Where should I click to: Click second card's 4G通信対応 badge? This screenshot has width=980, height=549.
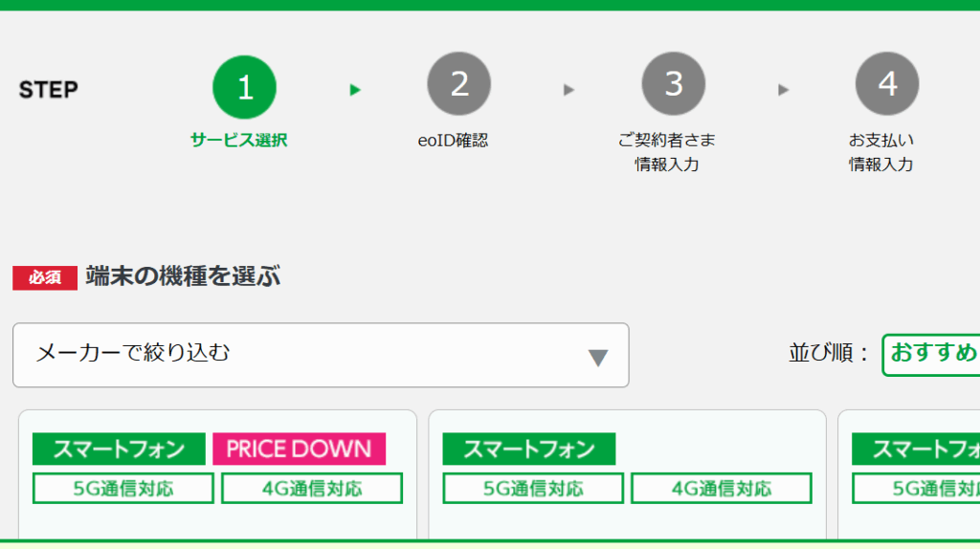tap(721, 488)
